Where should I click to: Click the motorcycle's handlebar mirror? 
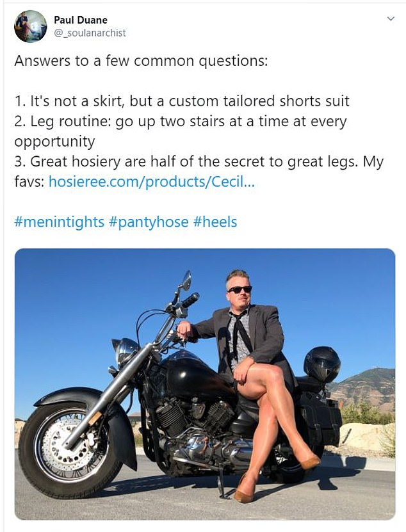[186, 280]
